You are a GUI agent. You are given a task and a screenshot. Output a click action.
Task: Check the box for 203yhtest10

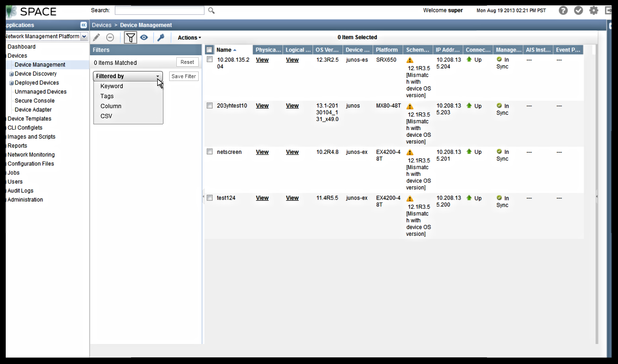[x=210, y=106]
